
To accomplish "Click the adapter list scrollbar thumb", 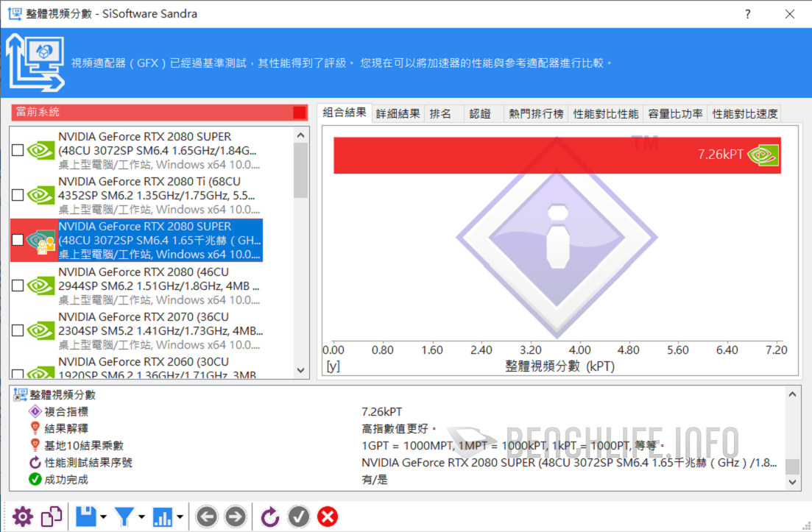I will pos(301,170).
